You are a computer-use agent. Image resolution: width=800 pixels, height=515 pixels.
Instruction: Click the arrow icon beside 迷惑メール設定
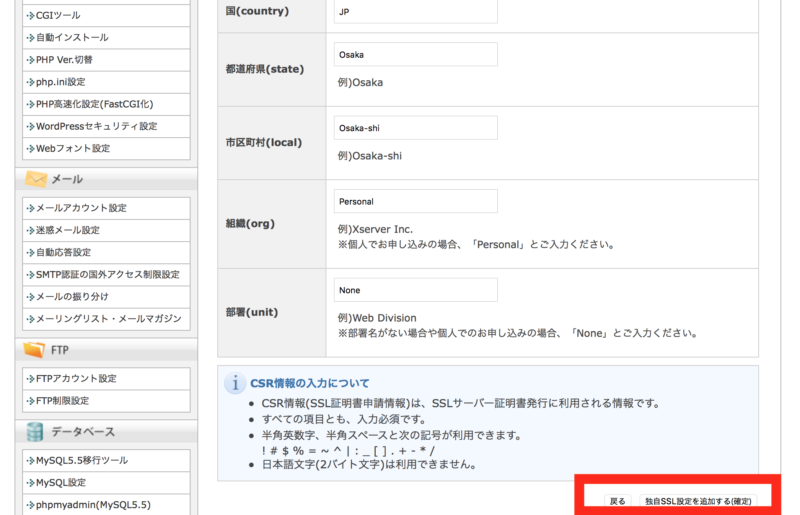click(31, 231)
